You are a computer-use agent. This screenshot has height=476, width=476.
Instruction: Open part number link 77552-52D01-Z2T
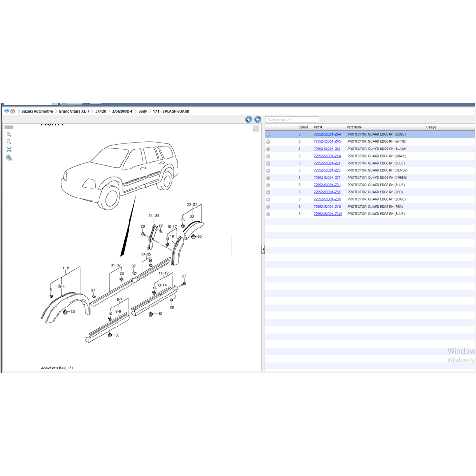tap(327, 178)
